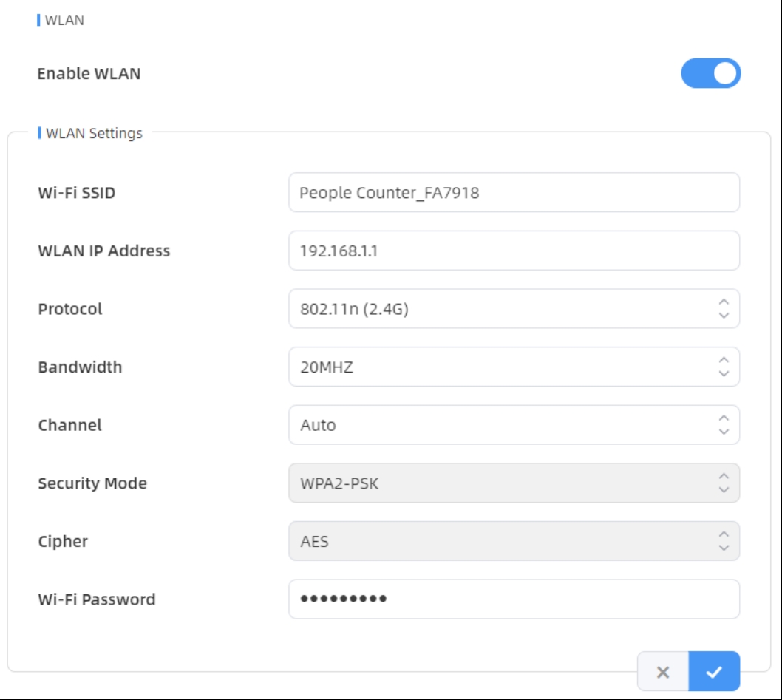Click the Wi-Fi SSID label
Viewport: 782px width, 700px height.
77,194
